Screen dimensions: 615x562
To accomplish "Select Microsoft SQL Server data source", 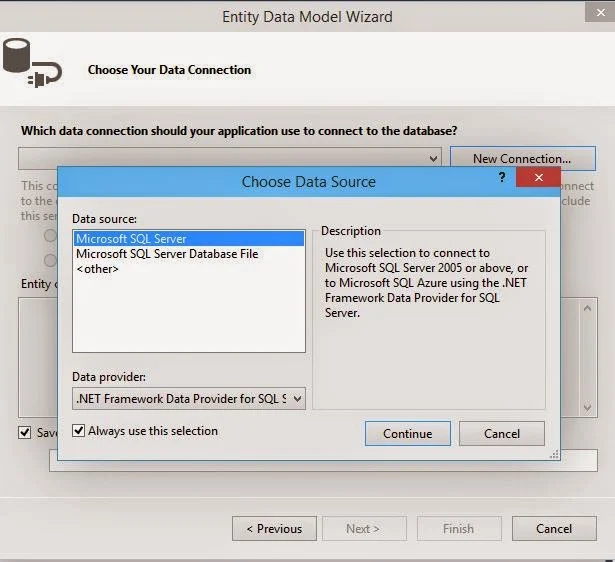I will [188, 239].
